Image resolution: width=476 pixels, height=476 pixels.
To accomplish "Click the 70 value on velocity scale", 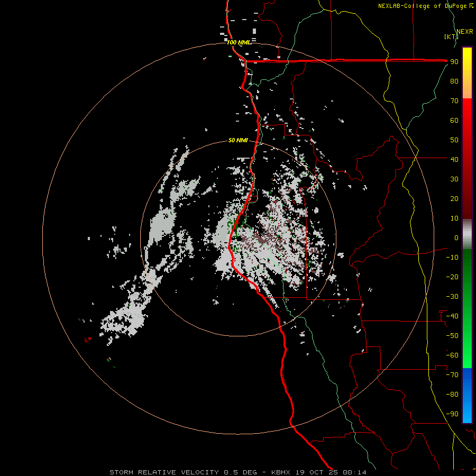I will [454, 101].
